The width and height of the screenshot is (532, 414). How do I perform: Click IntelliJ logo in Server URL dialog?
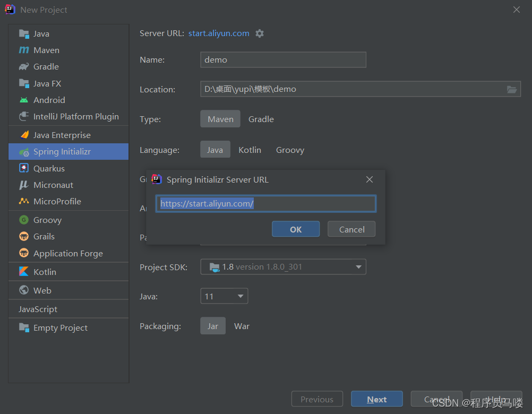[x=157, y=179]
